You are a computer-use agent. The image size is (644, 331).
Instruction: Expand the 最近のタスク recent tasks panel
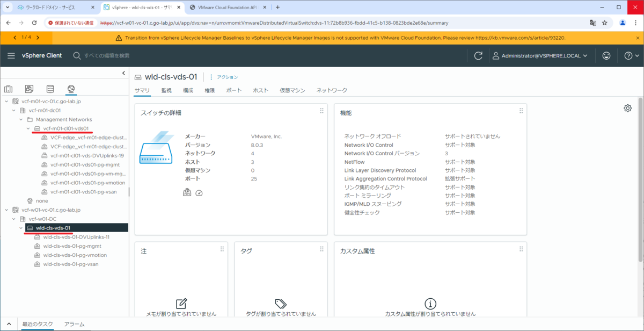point(38,324)
